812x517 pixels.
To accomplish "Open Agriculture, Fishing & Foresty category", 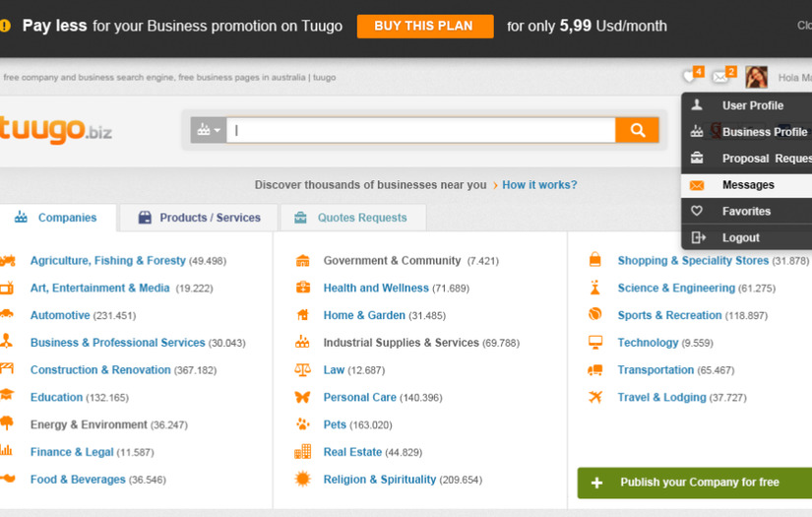I will coord(107,261).
